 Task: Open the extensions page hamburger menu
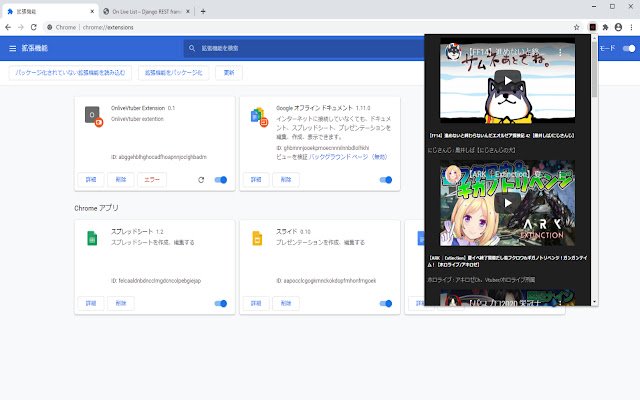[x=13, y=48]
